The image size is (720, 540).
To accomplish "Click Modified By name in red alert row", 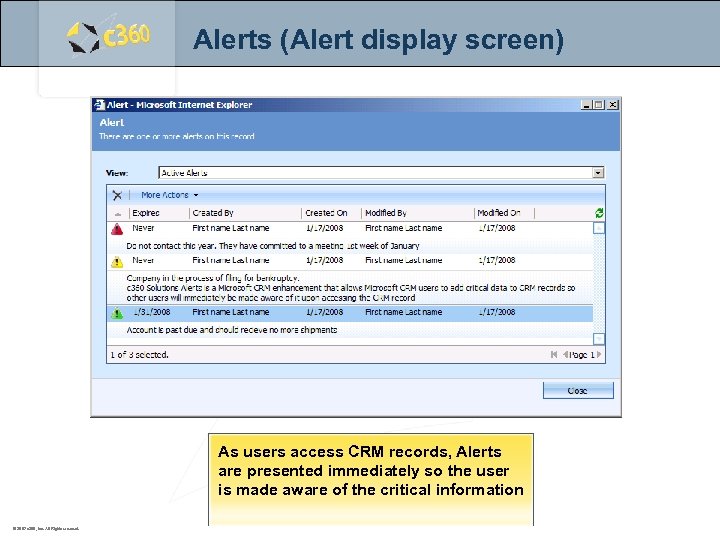I will [404, 228].
